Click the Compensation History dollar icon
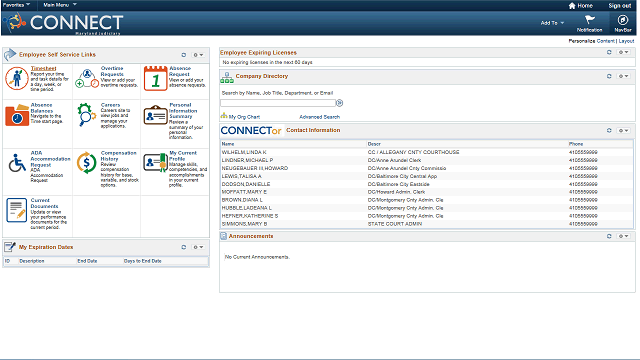 [x=87, y=162]
